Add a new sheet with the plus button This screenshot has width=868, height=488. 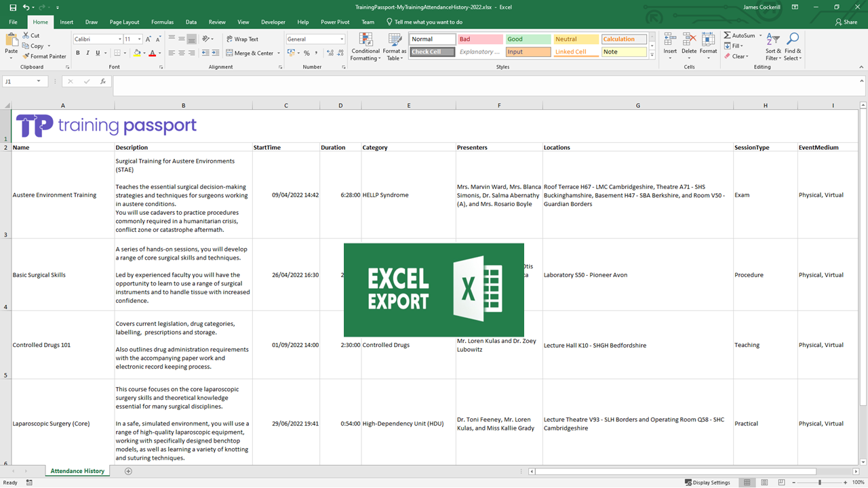point(128,471)
